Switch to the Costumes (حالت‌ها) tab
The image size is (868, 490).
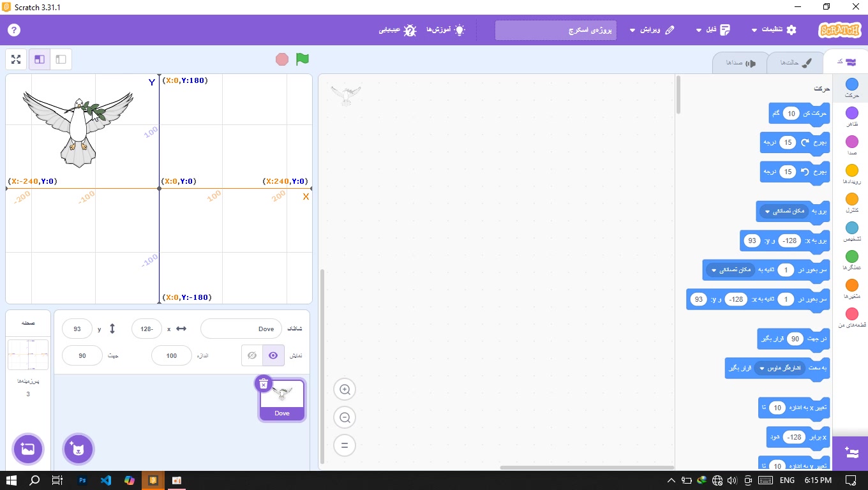795,63
